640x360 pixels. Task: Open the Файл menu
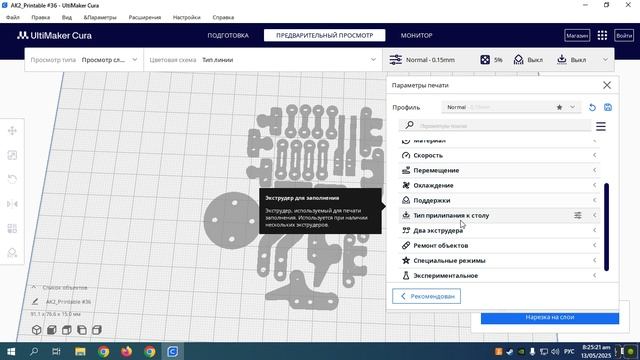click(x=13, y=18)
